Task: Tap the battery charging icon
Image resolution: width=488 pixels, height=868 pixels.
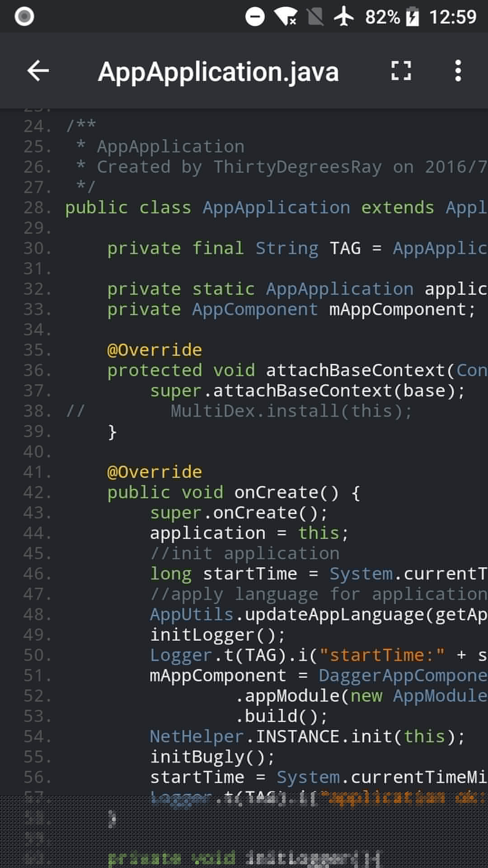Action: 412,17
